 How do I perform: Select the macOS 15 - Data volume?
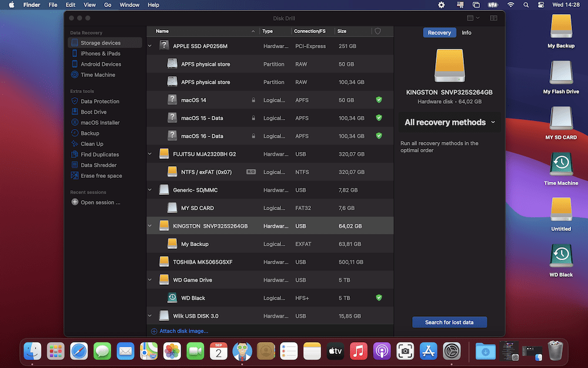[x=270, y=118]
